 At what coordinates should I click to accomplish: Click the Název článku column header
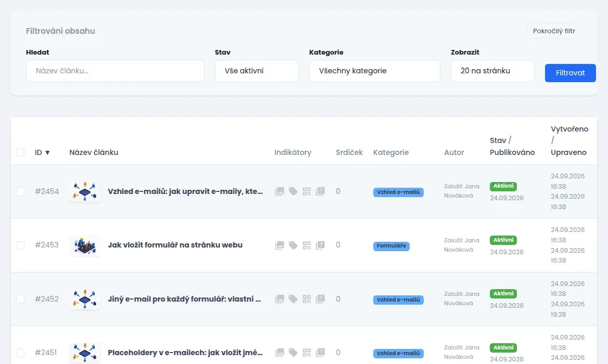[x=94, y=152]
